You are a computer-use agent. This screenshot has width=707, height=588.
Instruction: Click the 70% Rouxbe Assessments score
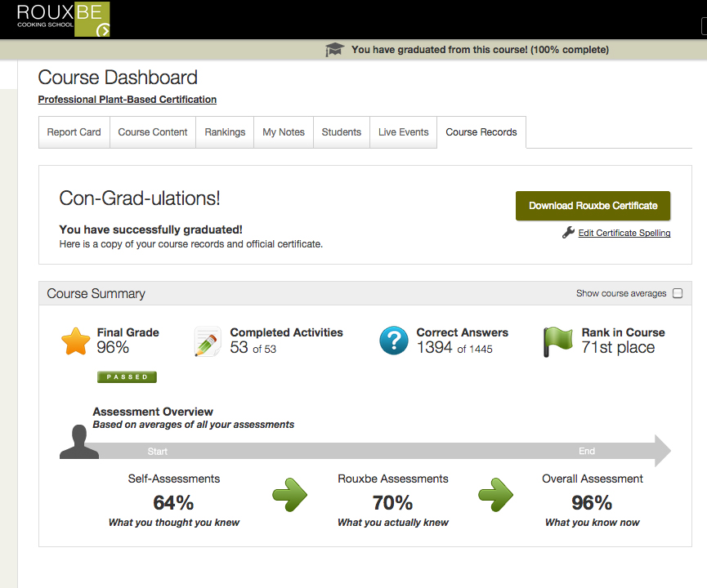pos(392,503)
